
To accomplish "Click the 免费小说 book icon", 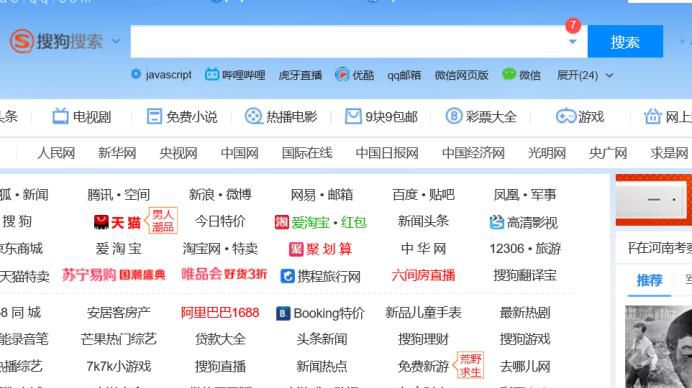I will point(154,117).
